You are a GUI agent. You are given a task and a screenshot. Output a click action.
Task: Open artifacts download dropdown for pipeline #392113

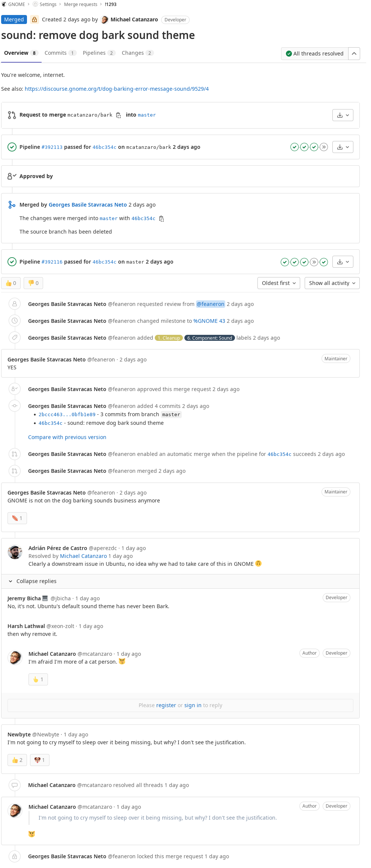tap(343, 147)
